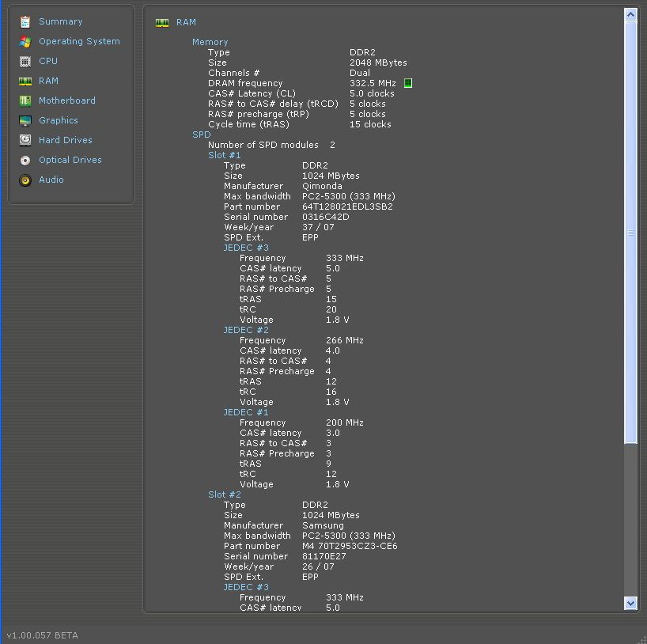
Task: Go to the Audio section label
Action: coord(51,180)
